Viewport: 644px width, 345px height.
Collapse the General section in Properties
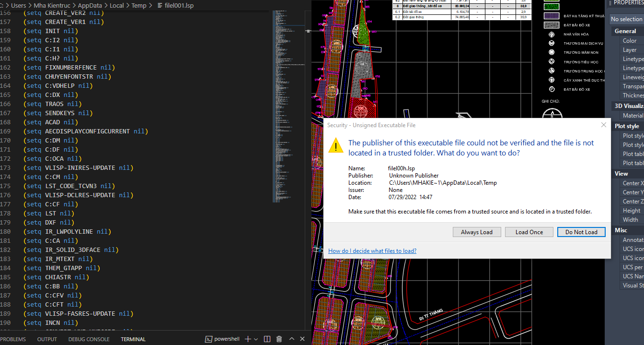click(x=625, y=31)
